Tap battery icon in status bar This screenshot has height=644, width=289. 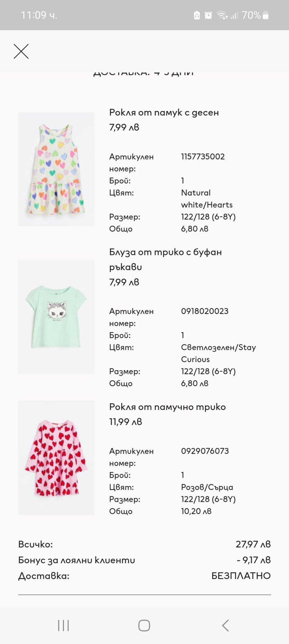(266, 15)
